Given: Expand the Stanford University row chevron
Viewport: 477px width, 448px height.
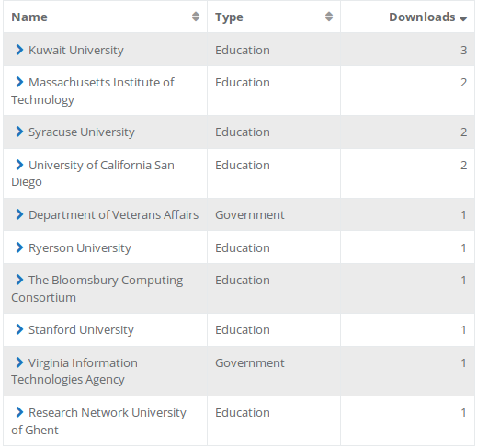Looking at the screenshot, I should pyautogui.click(x=19, y=329).
